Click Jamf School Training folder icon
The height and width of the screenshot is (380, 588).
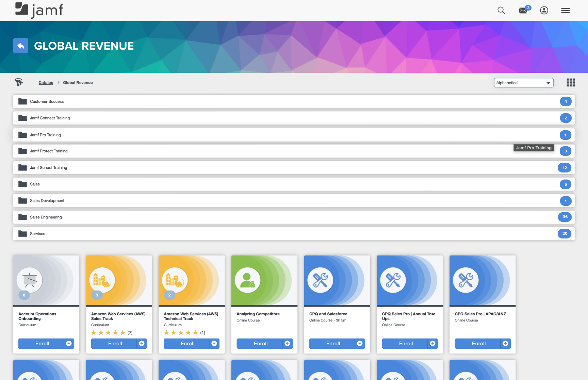click(x=22, y=167)
